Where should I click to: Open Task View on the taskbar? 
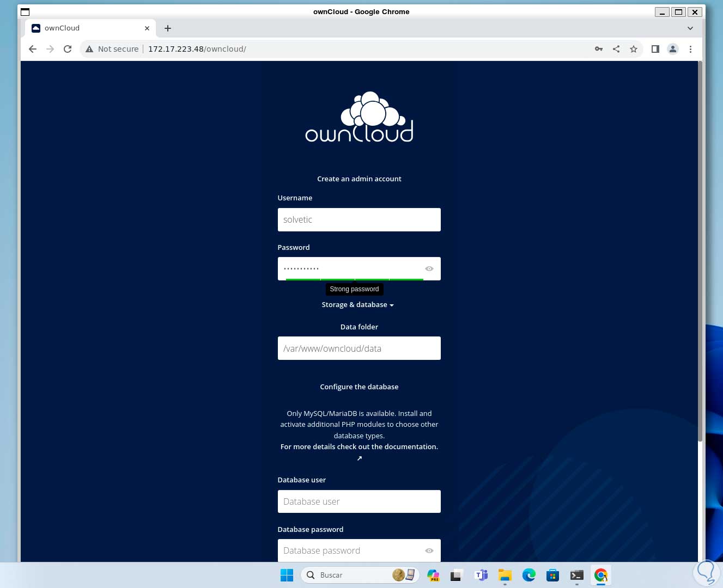coord(457,575)
